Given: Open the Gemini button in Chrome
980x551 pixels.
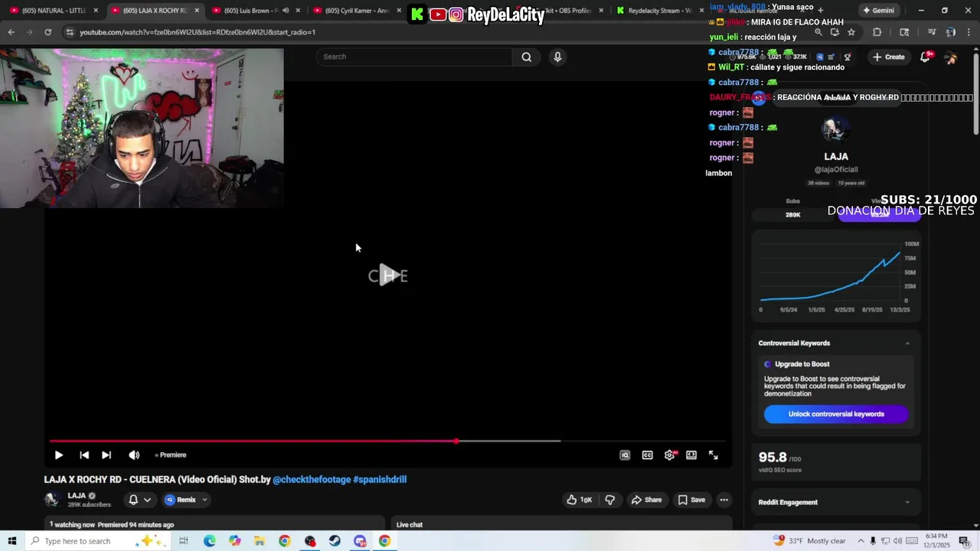Looking at the screenshot, I should pyautogui.click(x=877, y=11).
